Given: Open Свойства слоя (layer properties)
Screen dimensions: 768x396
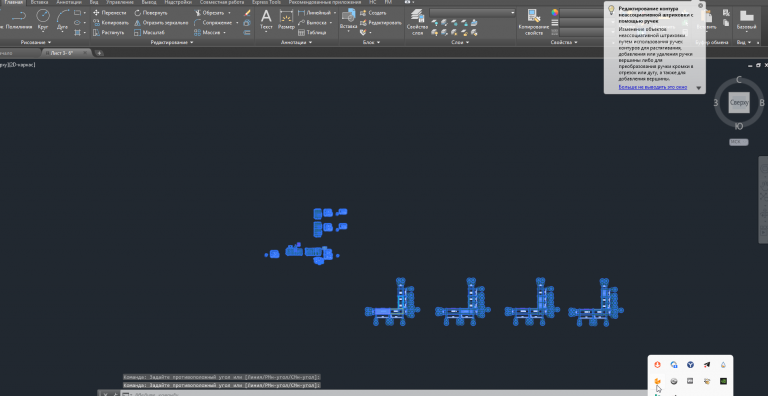Looking at the screenshot, I should [x=417, y=22].
